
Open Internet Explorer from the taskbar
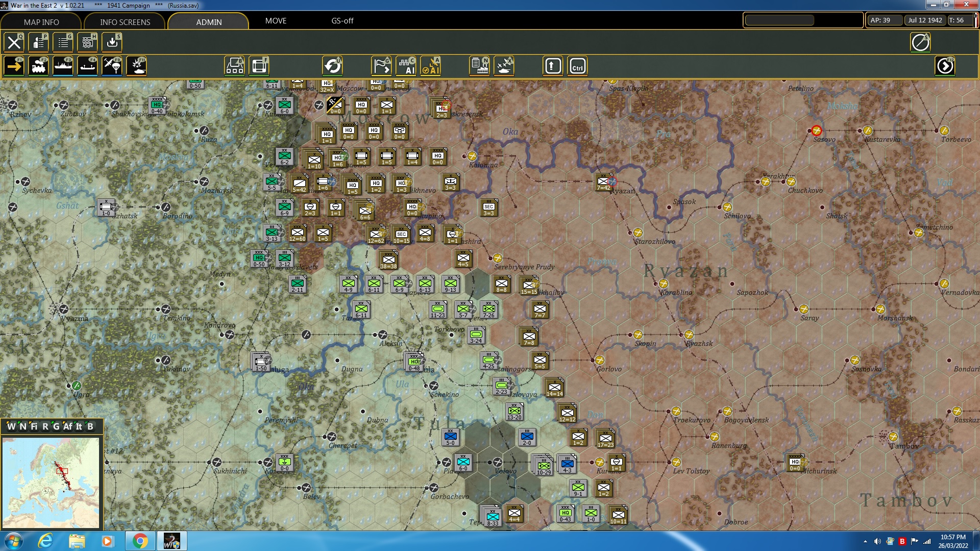coord(45,541)
